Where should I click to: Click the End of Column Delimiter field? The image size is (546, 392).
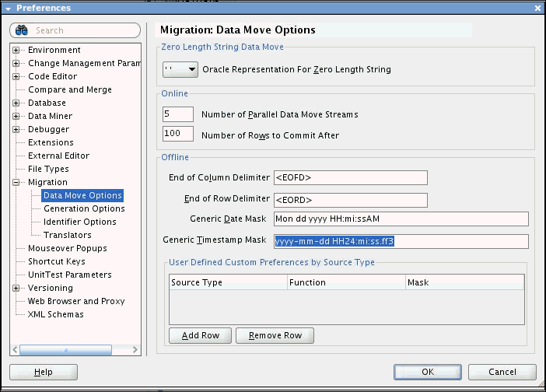tap(351, 178)
